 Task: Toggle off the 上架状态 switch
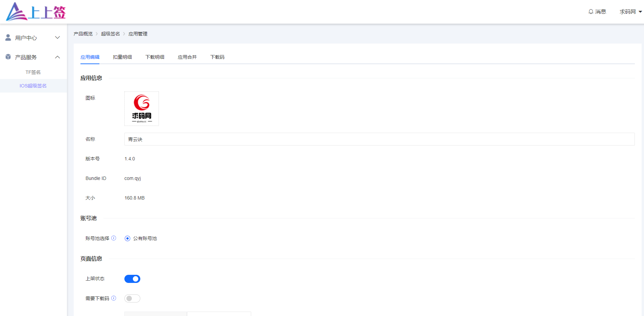pos(132,279)
